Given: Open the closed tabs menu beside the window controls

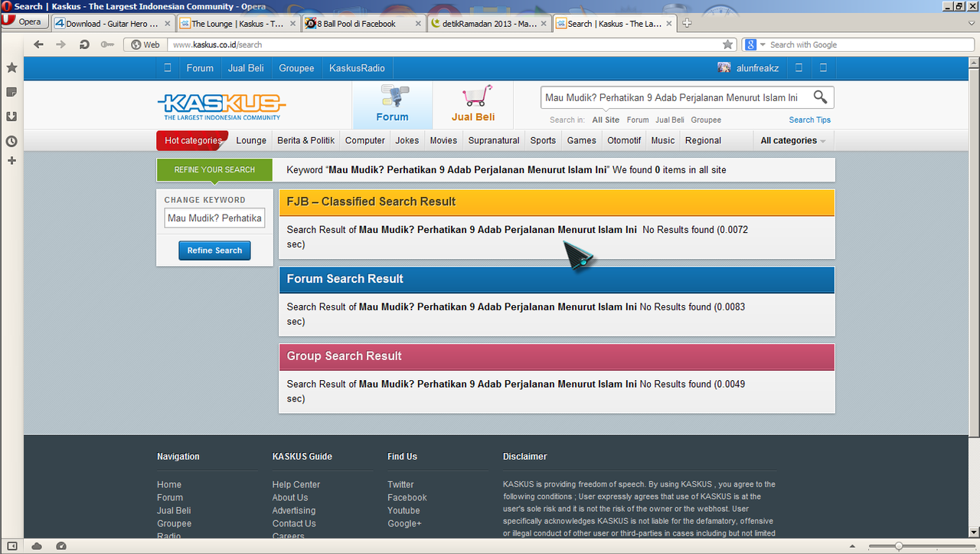Looking at the screenshot, I should (972, 23).
